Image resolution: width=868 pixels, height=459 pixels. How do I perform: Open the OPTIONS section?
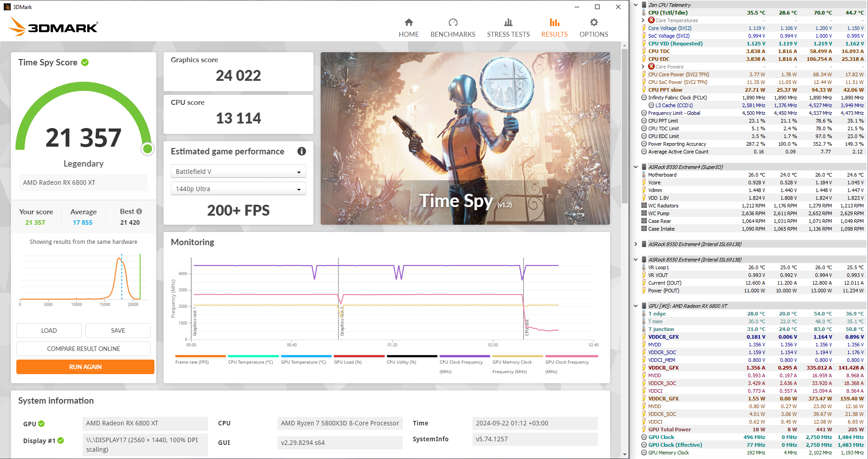pyautogui.click(x=594, y=28)
